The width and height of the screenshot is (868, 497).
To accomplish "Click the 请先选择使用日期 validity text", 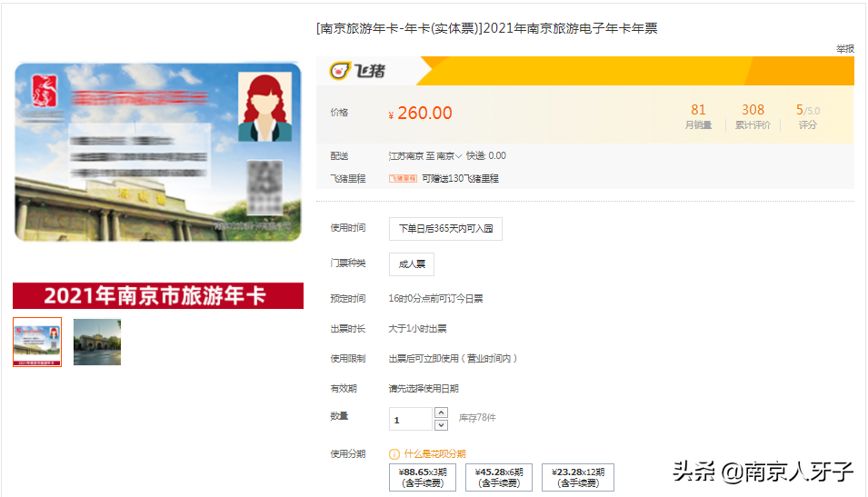I will [x=424, y=389].
